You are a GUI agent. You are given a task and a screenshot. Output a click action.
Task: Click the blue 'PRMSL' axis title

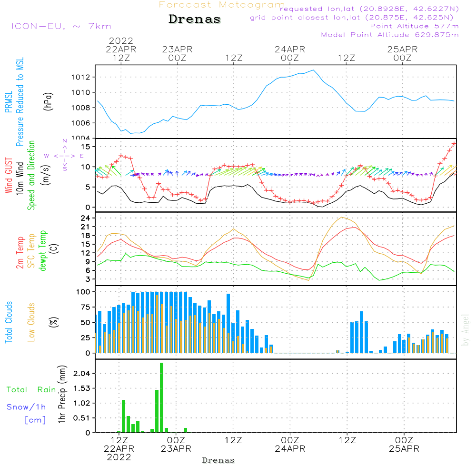(9, 102)
